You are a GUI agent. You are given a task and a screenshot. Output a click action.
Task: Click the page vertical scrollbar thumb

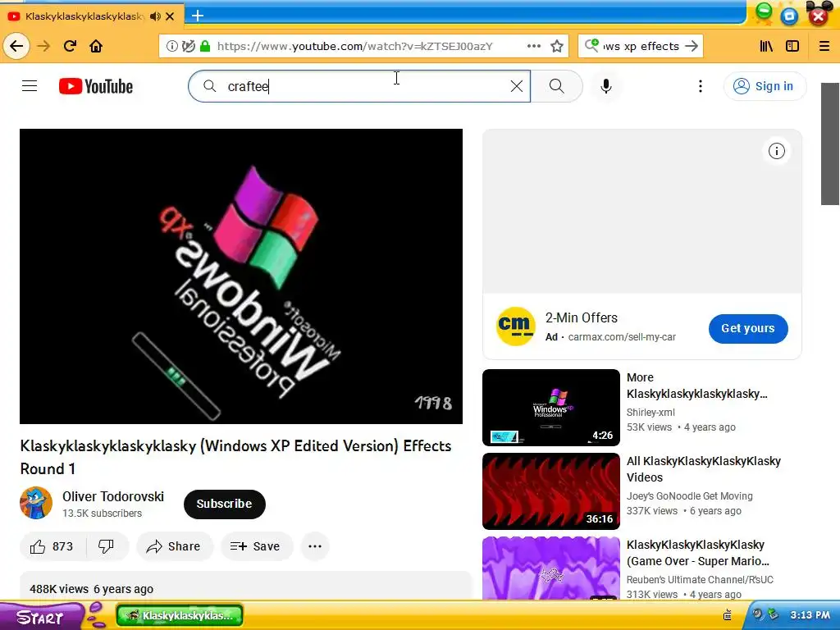pos(830,144)
